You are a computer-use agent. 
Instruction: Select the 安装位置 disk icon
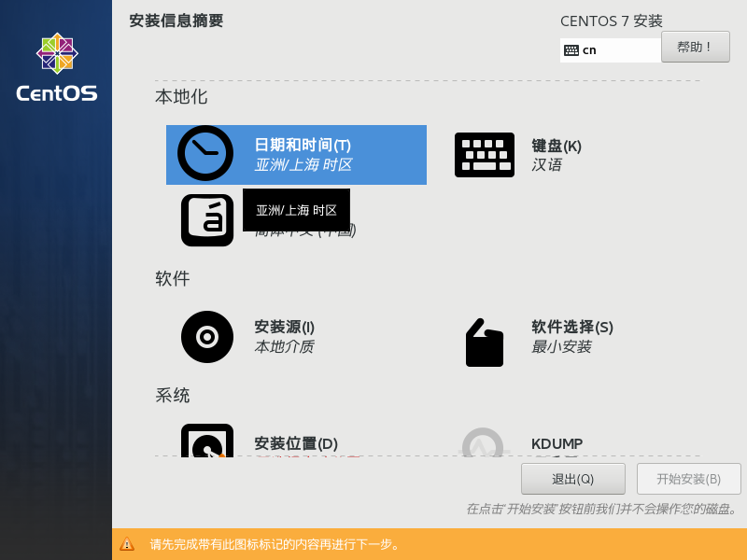[206, 445]
